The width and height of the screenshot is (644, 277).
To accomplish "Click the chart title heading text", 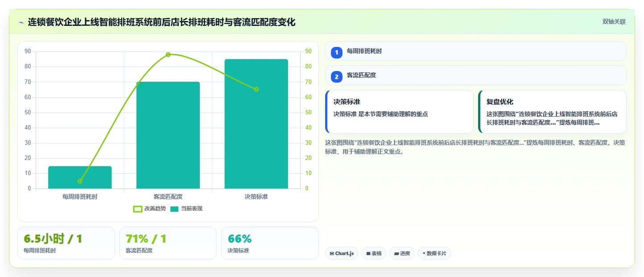I will [x=161, y=22].
